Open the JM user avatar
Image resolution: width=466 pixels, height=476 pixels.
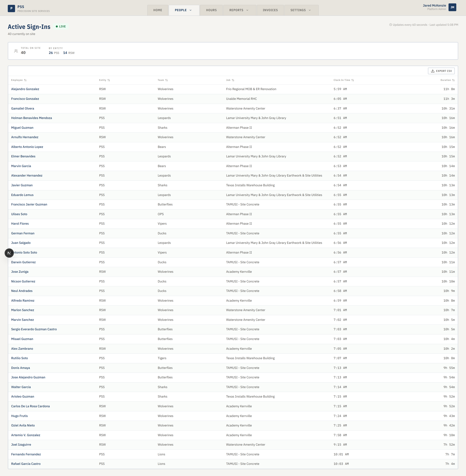pyautogui.click(x=452, y=7)
